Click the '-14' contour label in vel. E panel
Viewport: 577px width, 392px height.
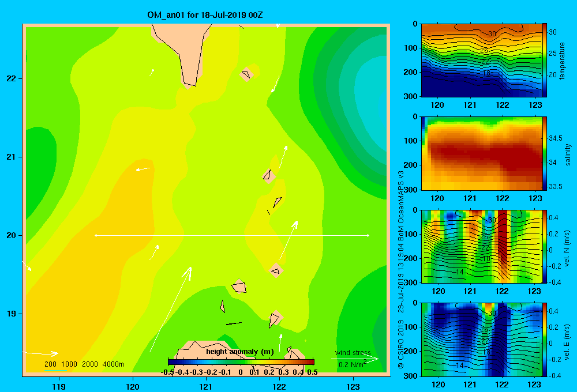(x=459, y=365)
